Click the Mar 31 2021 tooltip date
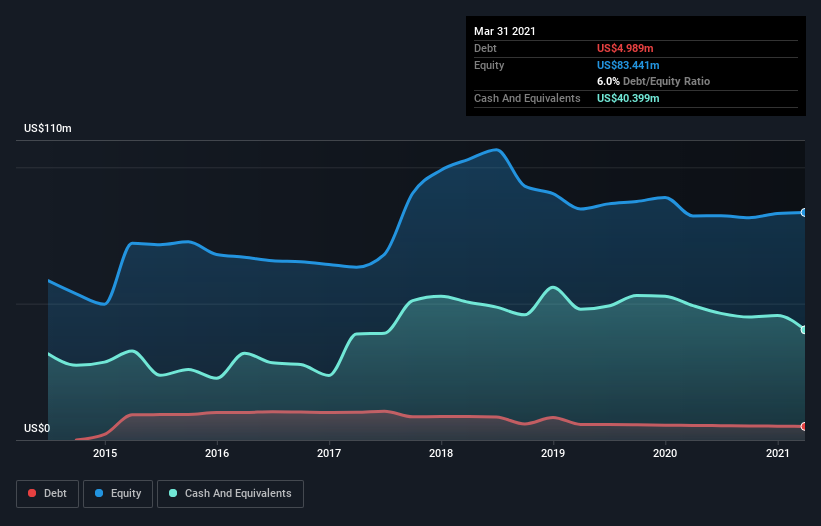 pos(505,31)
